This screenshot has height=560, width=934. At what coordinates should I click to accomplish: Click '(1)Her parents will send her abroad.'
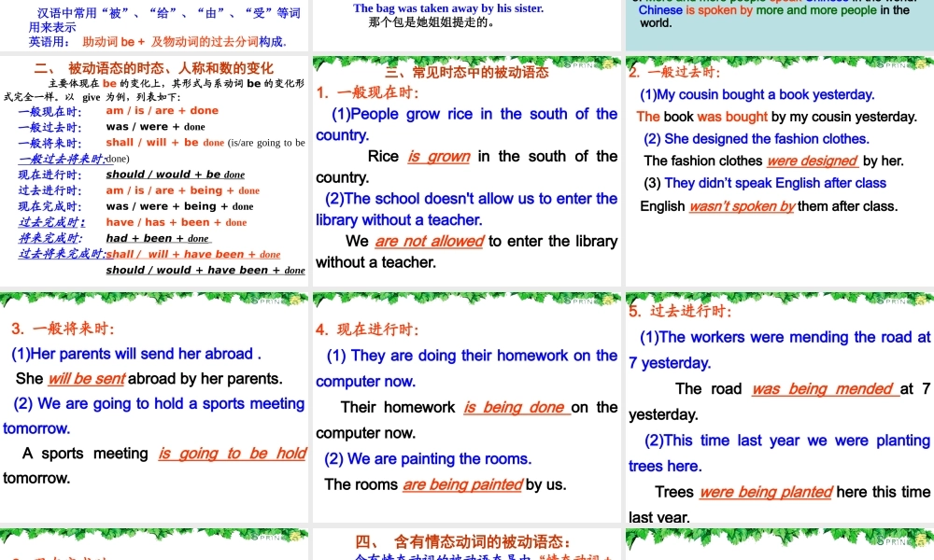coord(136,354)
